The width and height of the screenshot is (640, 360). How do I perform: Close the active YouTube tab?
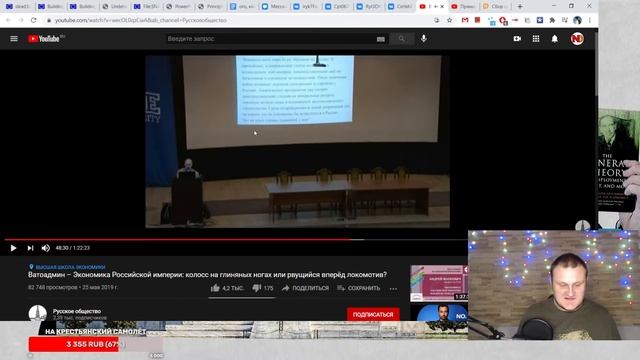click(442, 7)
